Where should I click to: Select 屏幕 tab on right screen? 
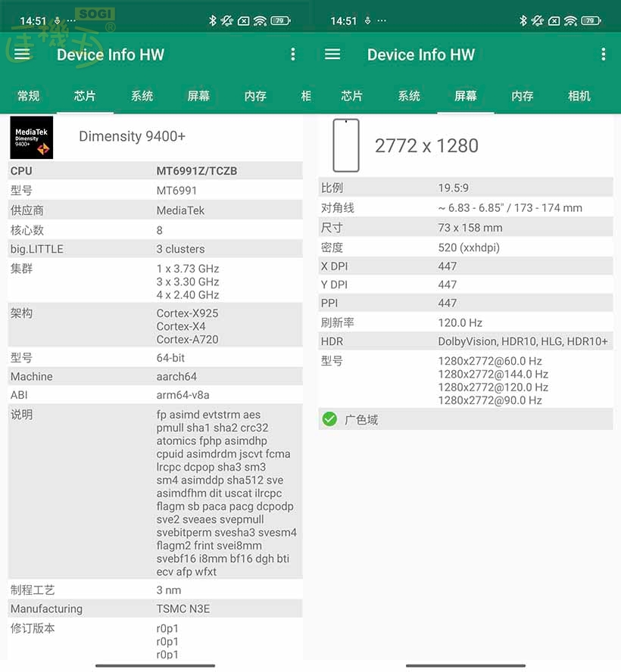tap(466, 95)
